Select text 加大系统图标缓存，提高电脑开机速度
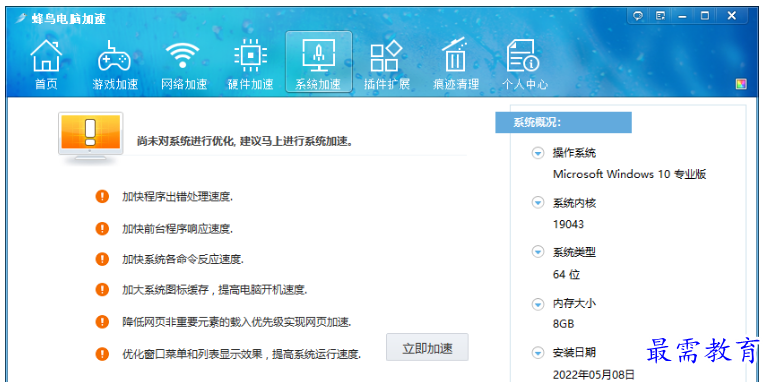Screen dimensions: 768x382 pos(215,289)
